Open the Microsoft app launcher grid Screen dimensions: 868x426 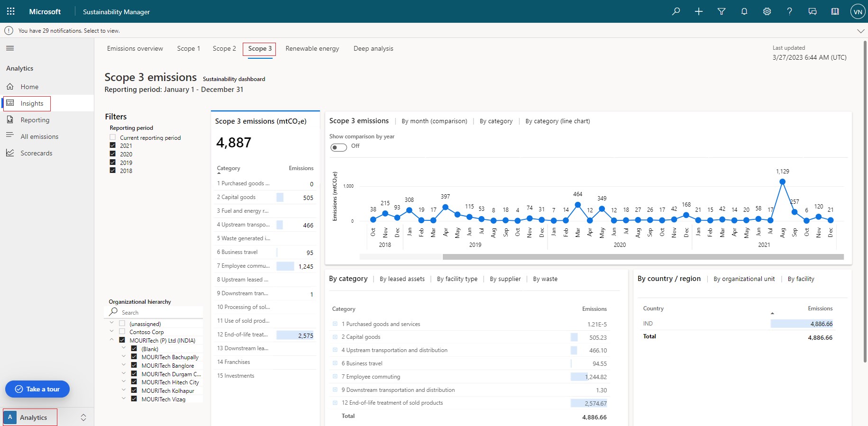[x=10, y=11]
